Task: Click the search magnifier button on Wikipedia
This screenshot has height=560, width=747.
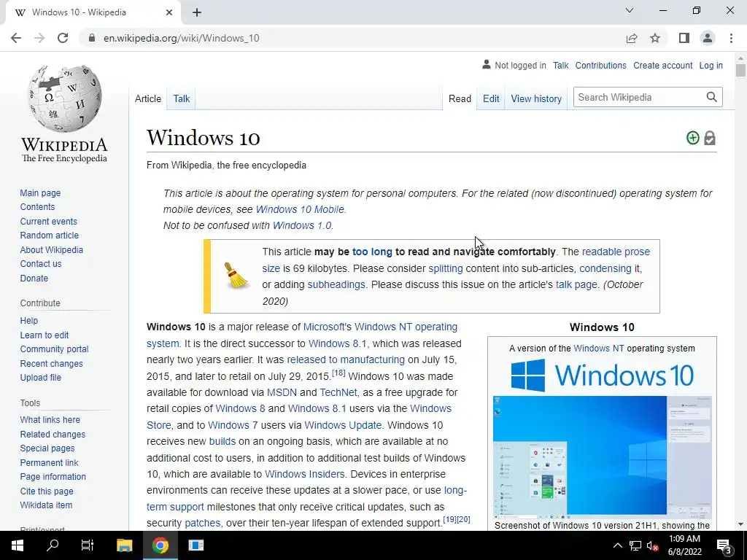Action: click(712, 97)
